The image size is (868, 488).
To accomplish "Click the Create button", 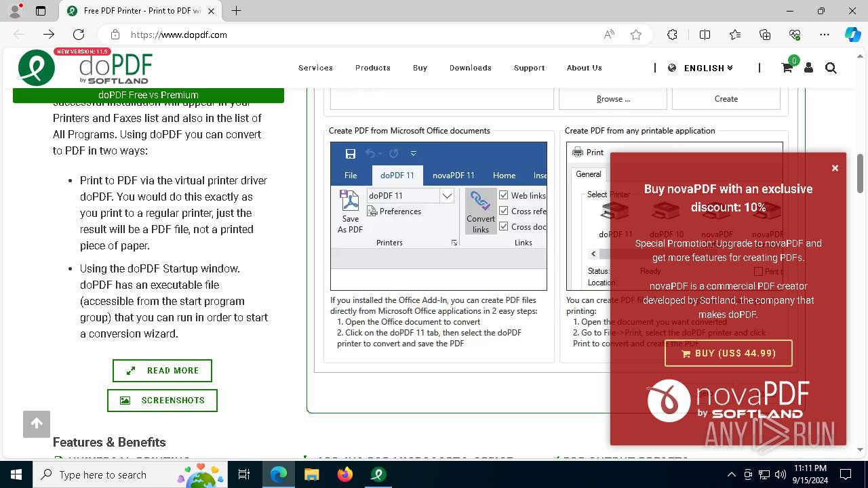I will (726, 99).
